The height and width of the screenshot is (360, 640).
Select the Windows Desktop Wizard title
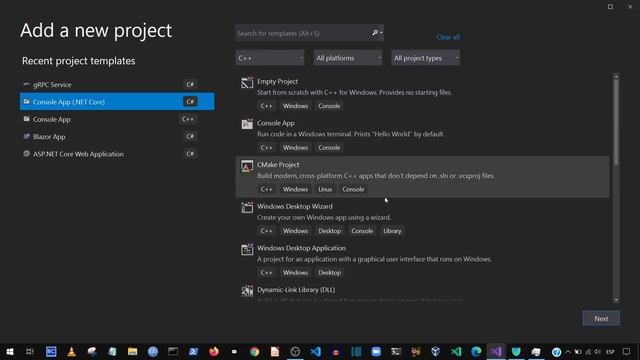(x=295, y=206)
